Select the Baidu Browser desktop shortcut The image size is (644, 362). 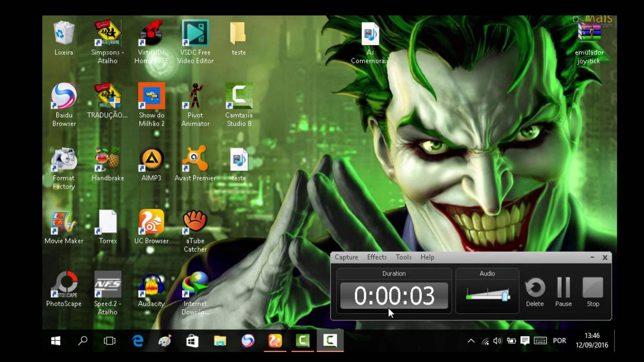64,105
